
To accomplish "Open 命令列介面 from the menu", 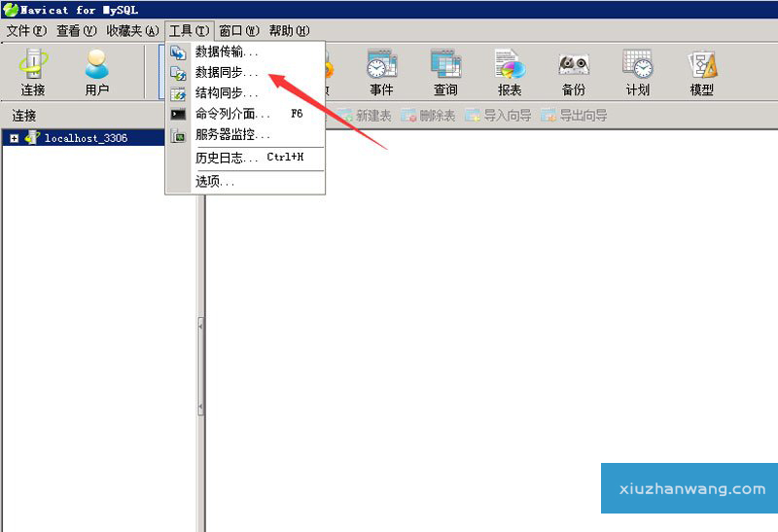I will click(x=232, y=114).
